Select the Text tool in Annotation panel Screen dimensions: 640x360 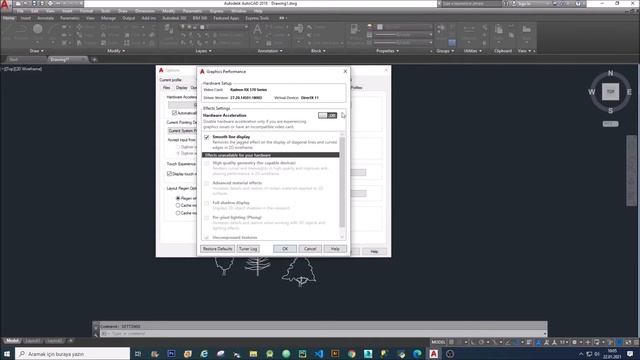coord(257,29)
